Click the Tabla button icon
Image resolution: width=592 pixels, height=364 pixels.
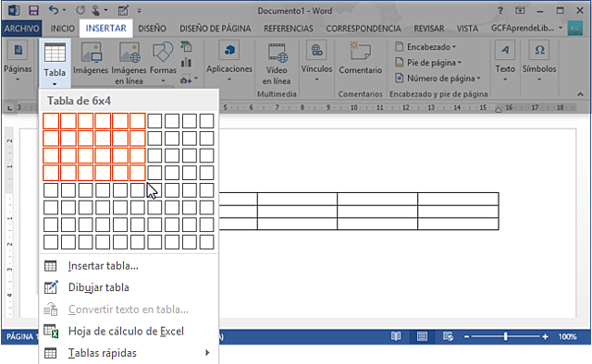coord(55,53)
